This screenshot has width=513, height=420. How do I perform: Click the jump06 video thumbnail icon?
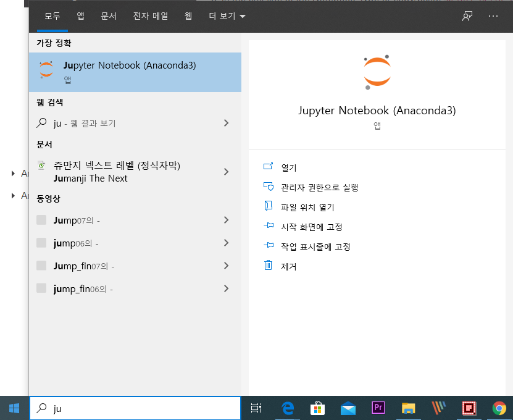[41, 243]
